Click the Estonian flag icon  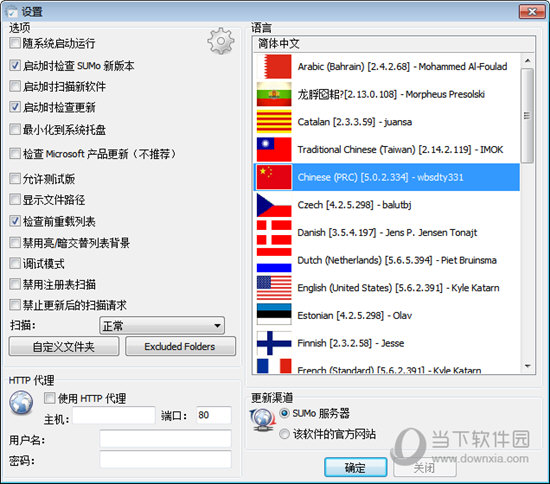point(274,315)
